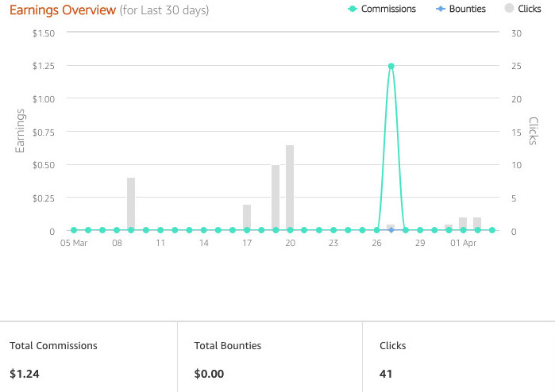Image resolution: width=555 pixels, height=392 pixels.
Task: Click the first commissions data point at 05 Mar
Action: pyautogui.click(x=73, y=230)
